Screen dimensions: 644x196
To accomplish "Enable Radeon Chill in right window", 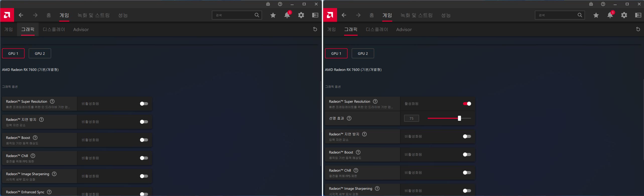I will pos(467,173).
